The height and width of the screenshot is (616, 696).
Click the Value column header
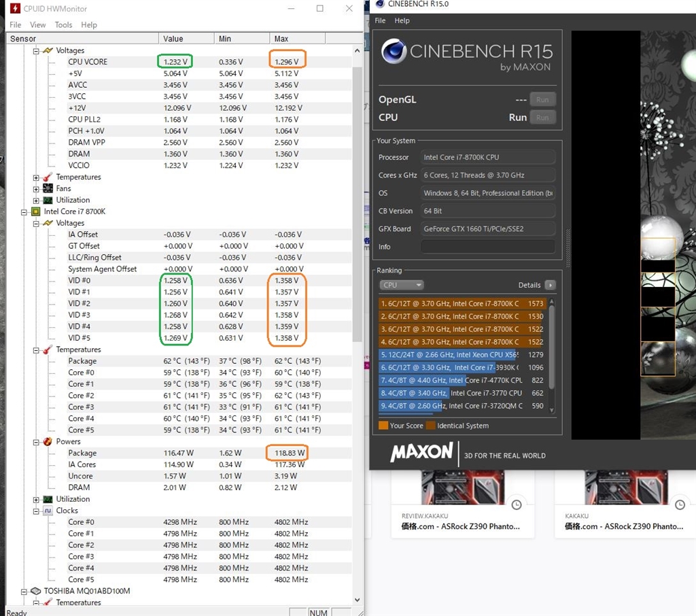tap(186, 39)
